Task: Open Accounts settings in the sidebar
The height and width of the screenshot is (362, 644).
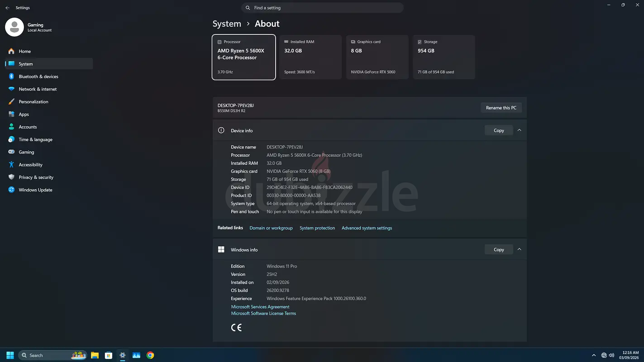Action: coord(49,127)
